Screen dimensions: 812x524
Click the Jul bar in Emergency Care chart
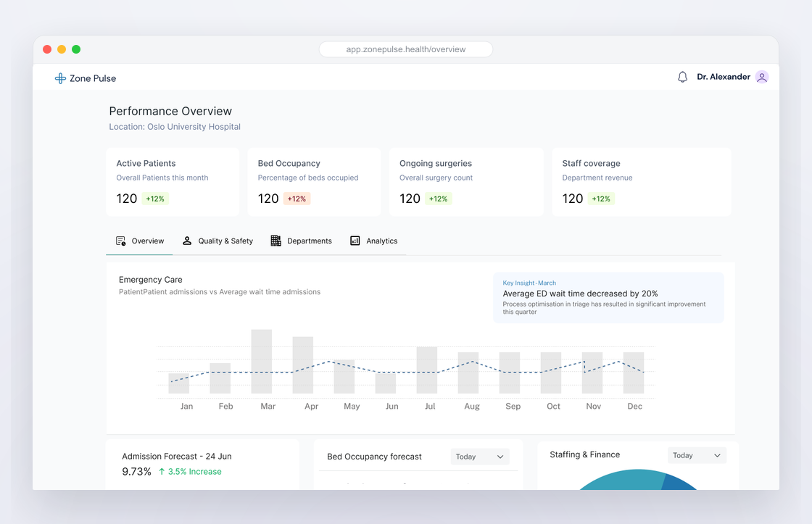[427, 370]
